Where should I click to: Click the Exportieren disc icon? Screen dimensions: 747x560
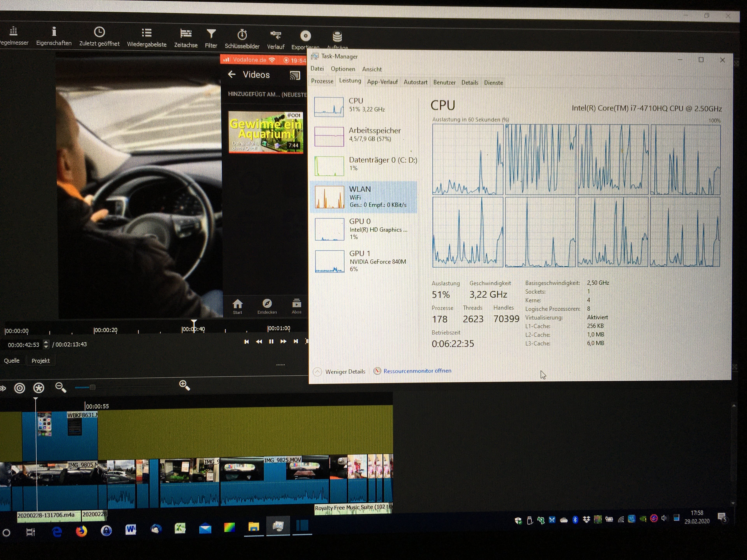click(305, 36)
